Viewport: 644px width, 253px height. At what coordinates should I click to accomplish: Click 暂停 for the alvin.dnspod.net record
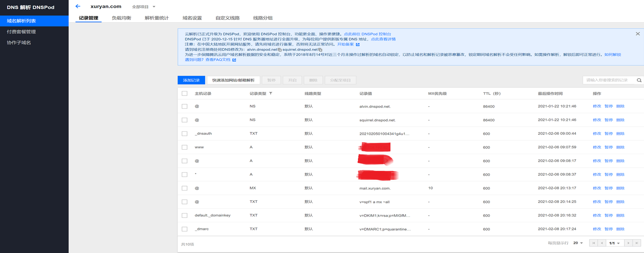(x=609, y=106)
